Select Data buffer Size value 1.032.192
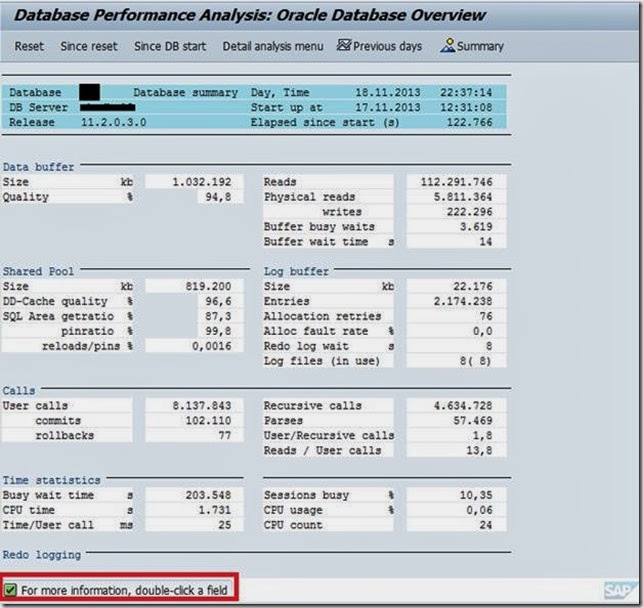Image resolution: width=643 pixels, height=608 pixels. 194,182
